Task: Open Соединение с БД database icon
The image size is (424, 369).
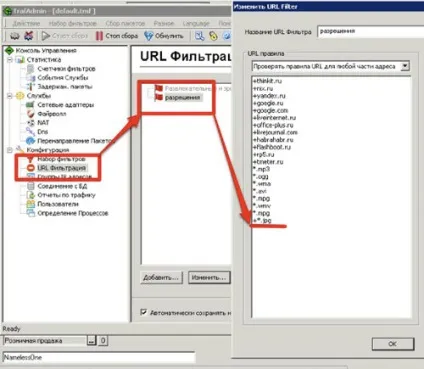Action: tap(31, 186)
